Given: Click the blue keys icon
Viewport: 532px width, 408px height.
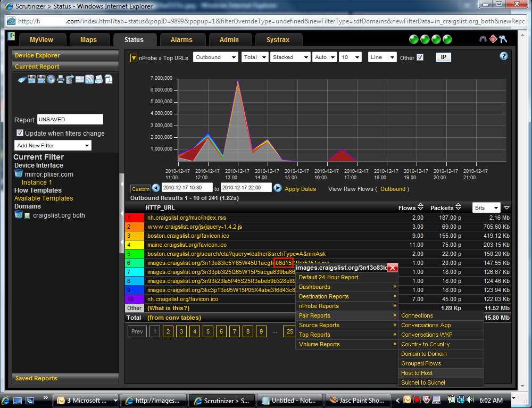Looking at the screenshot, I should pyautogui.click(x=503, y=39).
